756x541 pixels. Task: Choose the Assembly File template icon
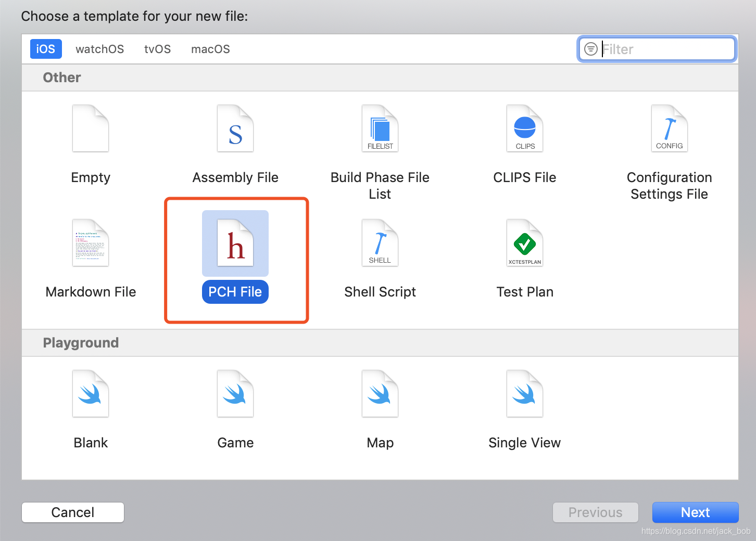point(235,128)
